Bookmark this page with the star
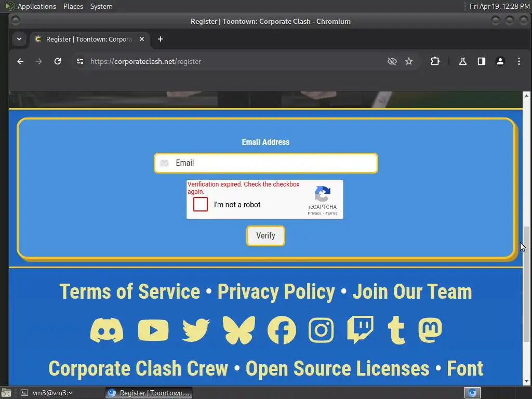 409,61
